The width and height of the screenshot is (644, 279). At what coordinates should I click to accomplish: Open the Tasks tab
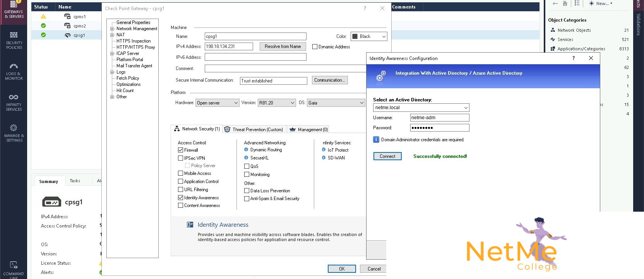click(x=75, y=181)
